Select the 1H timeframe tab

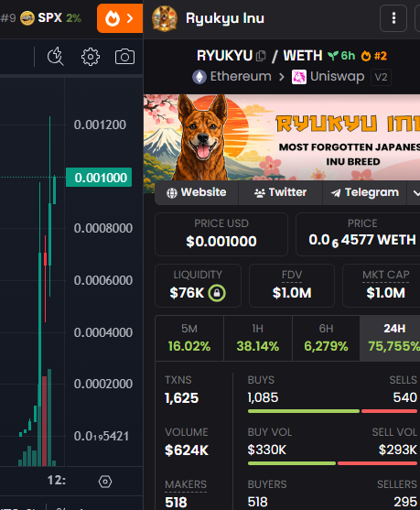pos(258,338)
